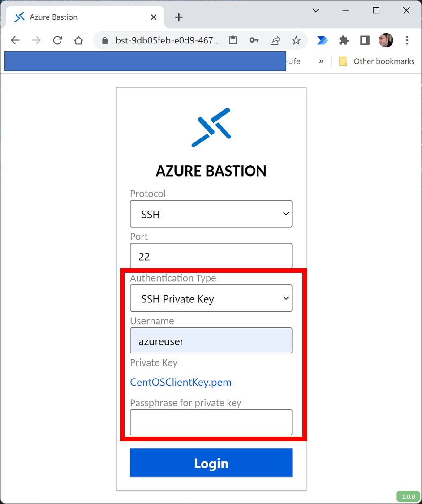The width and height of the screenshot is (422, 504).
Task: Click the AZURE BASTION heading
Action: coord(211,171)
